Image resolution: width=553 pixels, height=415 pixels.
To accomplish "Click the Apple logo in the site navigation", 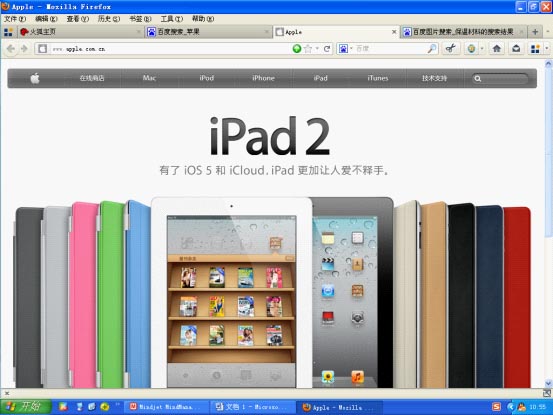I will click(35, 78).
